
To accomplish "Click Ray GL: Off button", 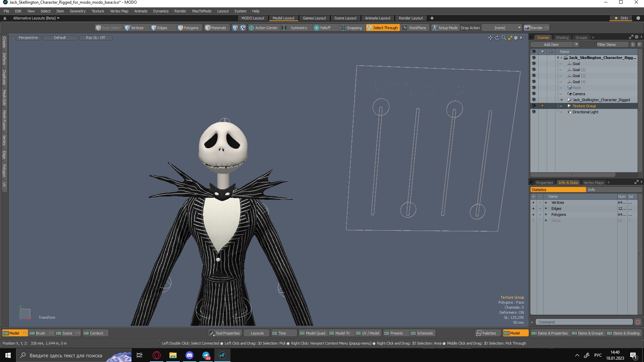I will (95, 38).
